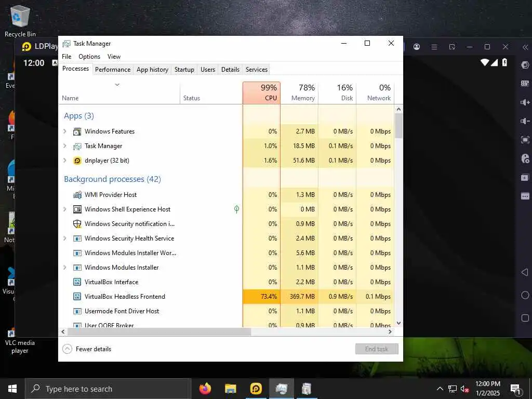Viewport: 532px width, 399px height.
Task: Click the dnplayer (32 bit) icon
Action: 77,161
